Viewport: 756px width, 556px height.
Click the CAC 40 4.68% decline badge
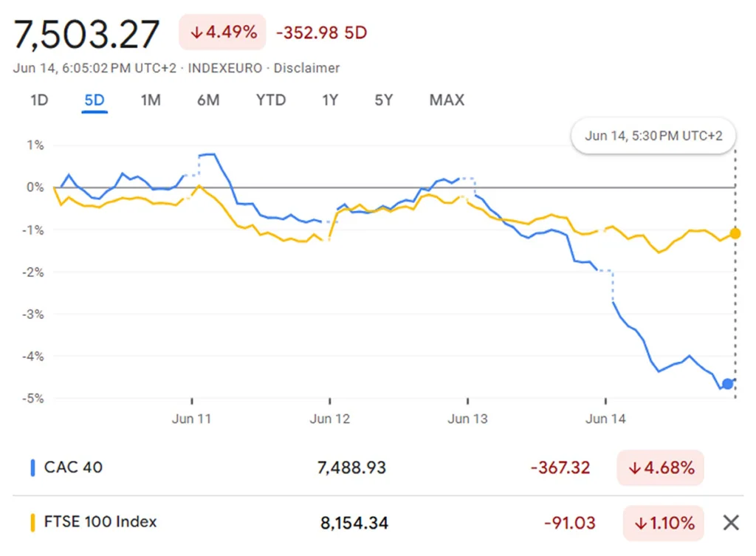tap(660, 467)
